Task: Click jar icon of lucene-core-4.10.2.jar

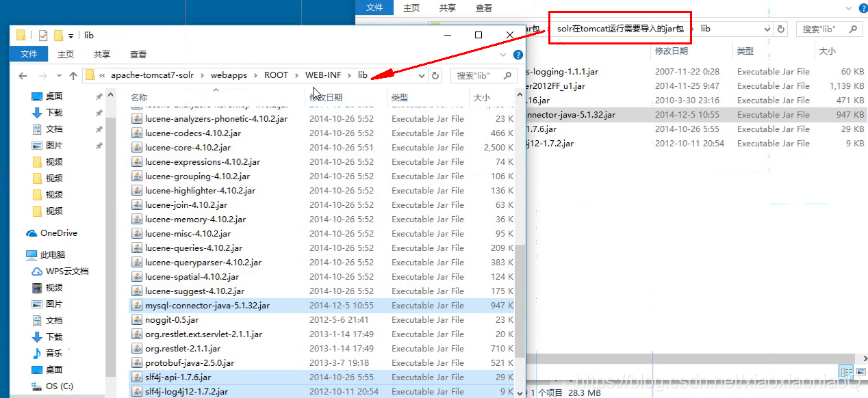Action: (137, 148)
